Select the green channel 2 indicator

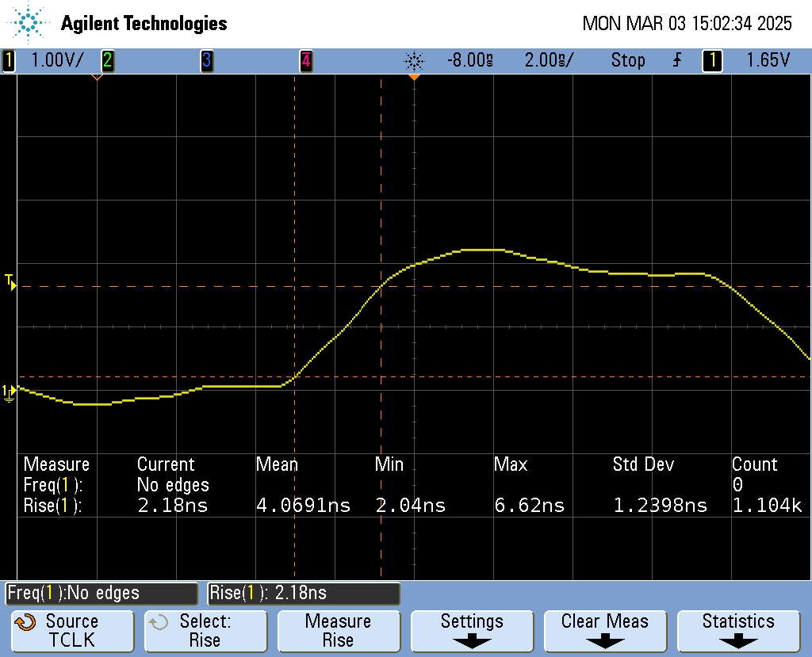pos(107,60)
